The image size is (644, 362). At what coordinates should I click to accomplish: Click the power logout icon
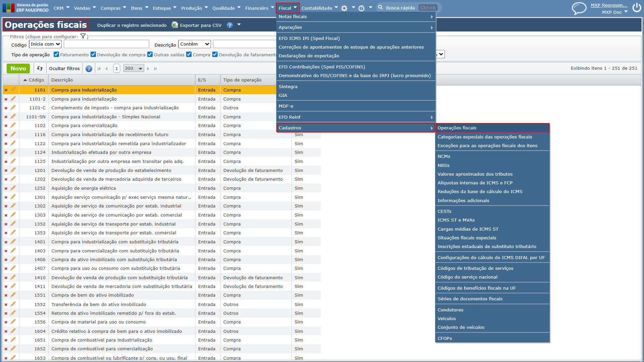tap(637, 7)
